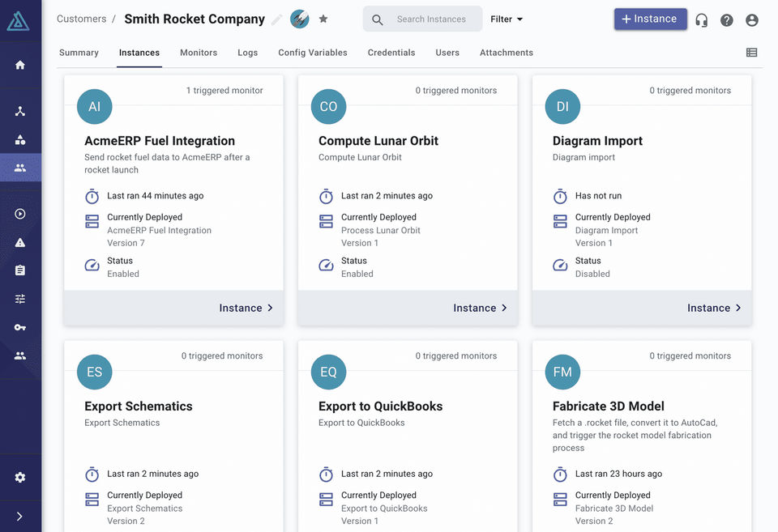Click the add Instance button
The image size is (778, 532).
pos(650,19)
